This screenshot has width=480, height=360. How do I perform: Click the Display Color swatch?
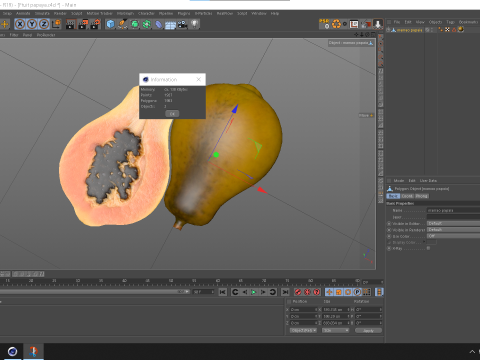pos(431,242)
